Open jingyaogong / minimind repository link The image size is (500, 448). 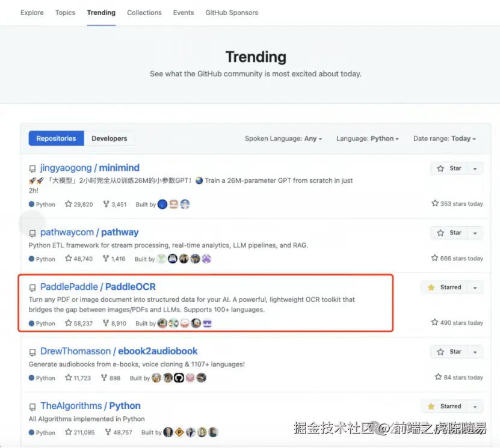pos(90,168)
